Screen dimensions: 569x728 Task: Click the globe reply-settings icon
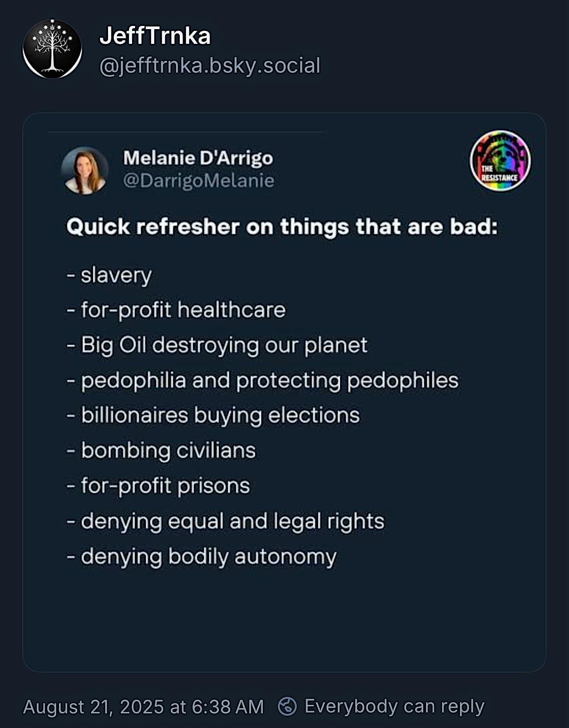(287, 706)
